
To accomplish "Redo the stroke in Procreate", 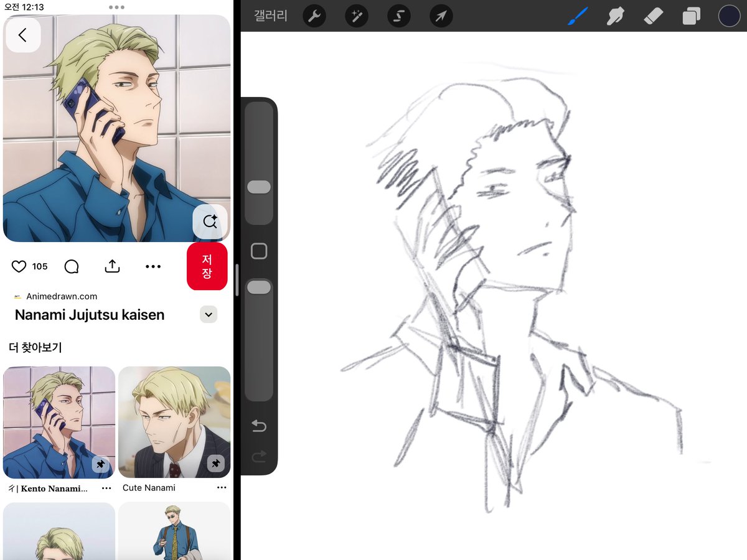I will [259, 457].
